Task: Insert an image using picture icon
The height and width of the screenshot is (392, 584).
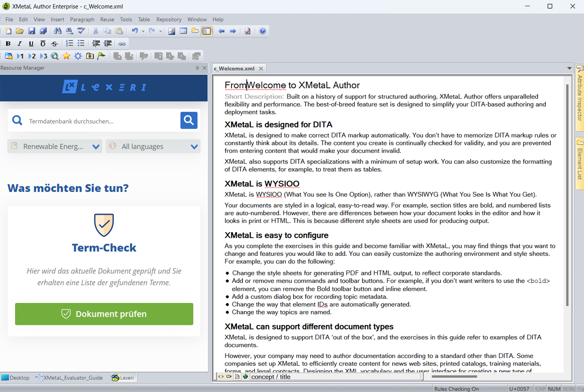Action: pyautogui.click(x=172, y=31)
